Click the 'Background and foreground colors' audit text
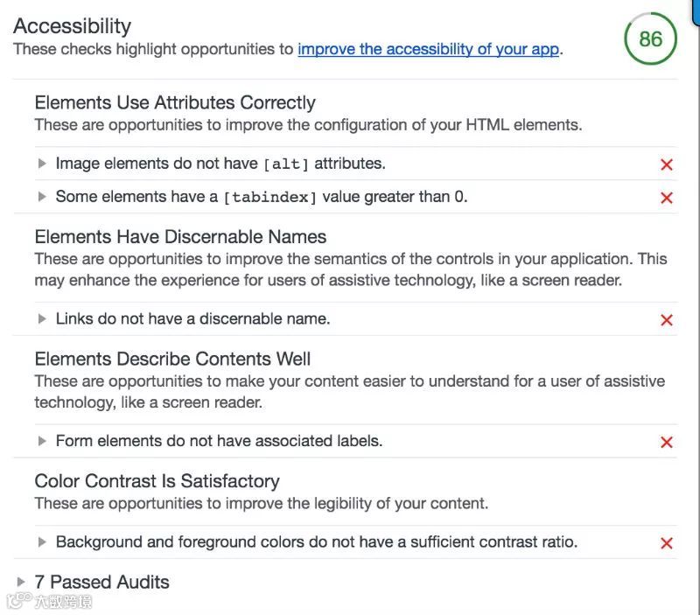The width and height of the screenshot is (700, 615). (x=316, y=542)
